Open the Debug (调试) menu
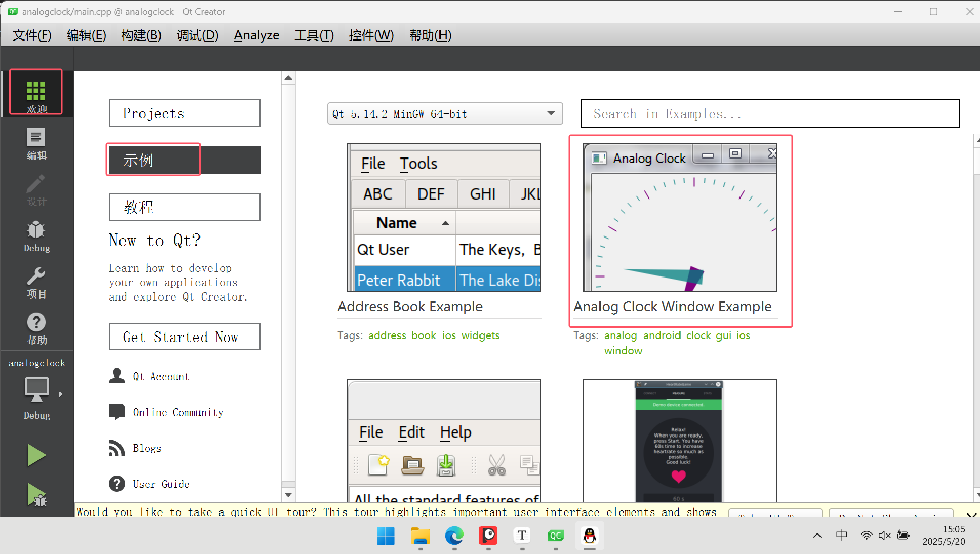The image size is (980, 554). pyautogui.click(x=197, y=35)
